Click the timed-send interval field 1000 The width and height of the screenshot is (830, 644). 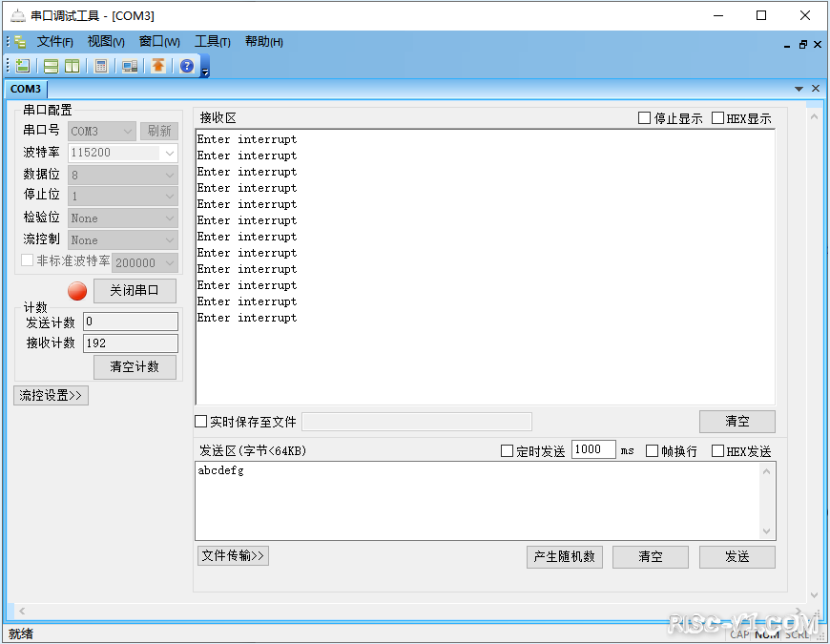click(x=593, y=449)
